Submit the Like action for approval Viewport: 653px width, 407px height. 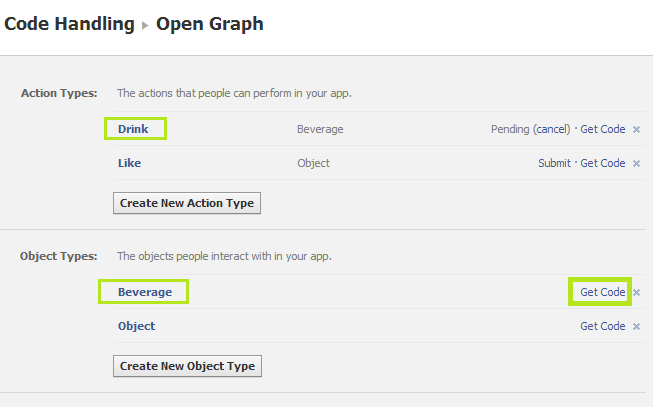pos(554,163)
